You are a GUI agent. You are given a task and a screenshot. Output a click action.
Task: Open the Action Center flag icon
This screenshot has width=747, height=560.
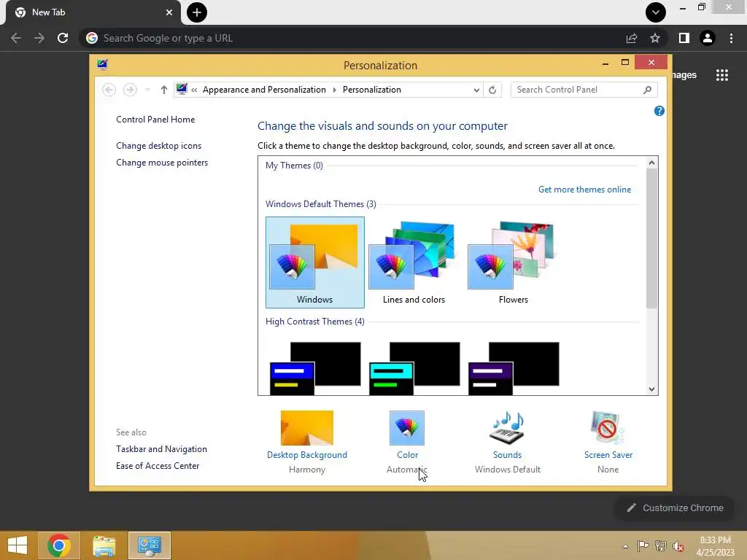click(643, 546)
